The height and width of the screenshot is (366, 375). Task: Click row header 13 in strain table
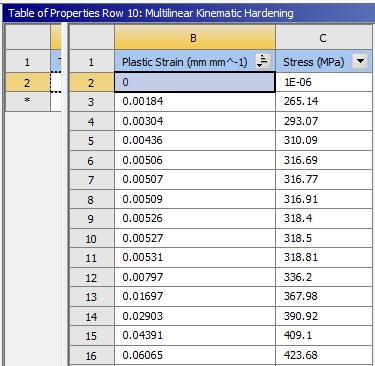[92, 296]
